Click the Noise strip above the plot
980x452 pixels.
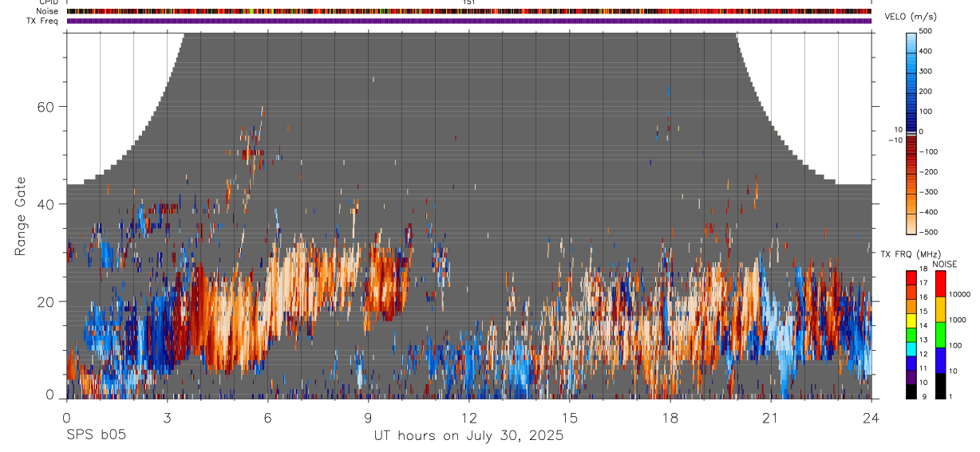click(x=468, y=11)
